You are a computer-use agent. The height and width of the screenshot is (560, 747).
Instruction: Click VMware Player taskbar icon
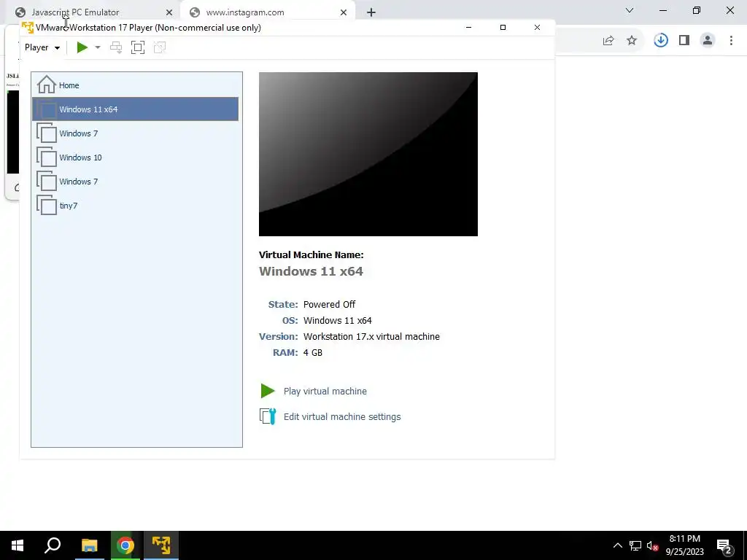pyautogui.click(x=161, y=545)
